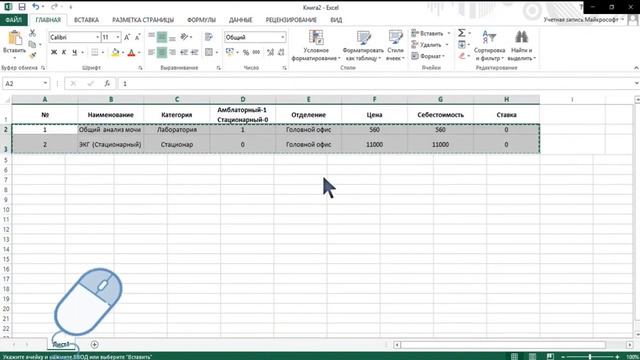
Task: Switch to the ФОРМУЛЫ tab
Action: 201,20
